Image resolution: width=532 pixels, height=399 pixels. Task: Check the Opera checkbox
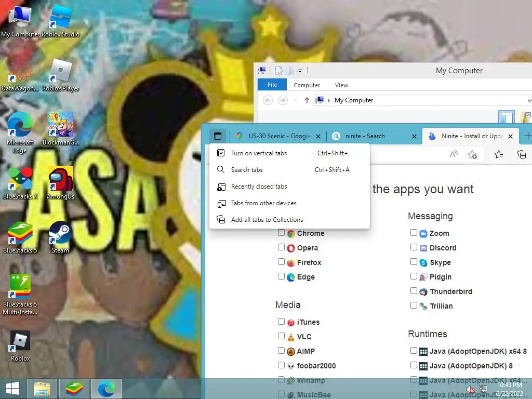[x=281, y=247]
